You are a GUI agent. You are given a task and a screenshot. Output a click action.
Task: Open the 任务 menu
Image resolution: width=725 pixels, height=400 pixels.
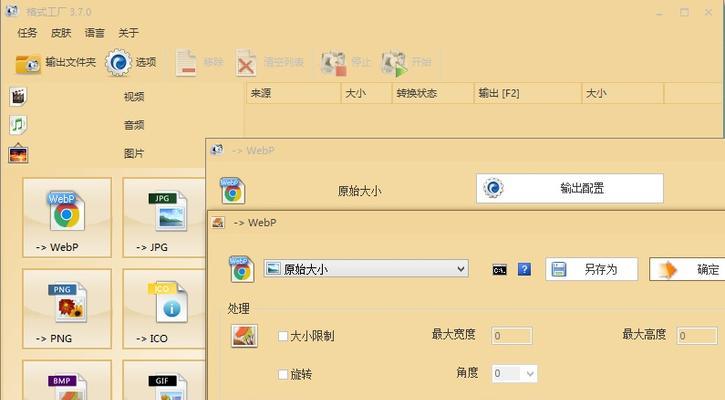pyautogui.click(x=27, y=33)
